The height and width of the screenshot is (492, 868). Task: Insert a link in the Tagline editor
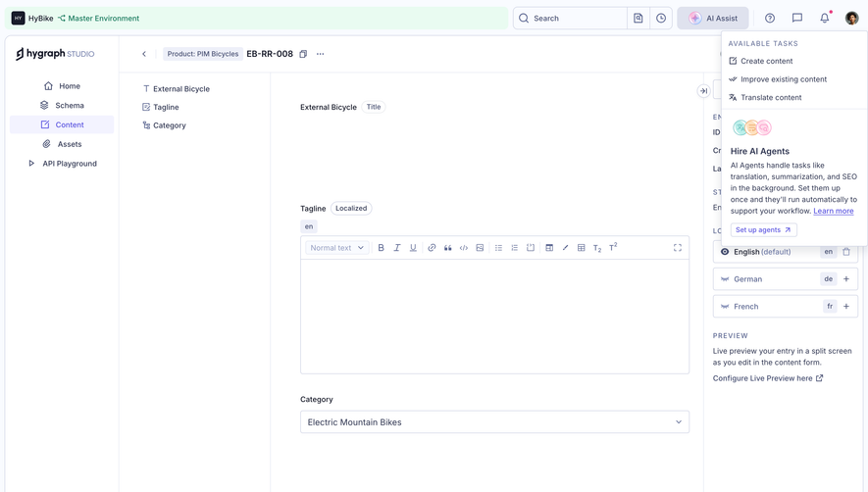point(432,248)
